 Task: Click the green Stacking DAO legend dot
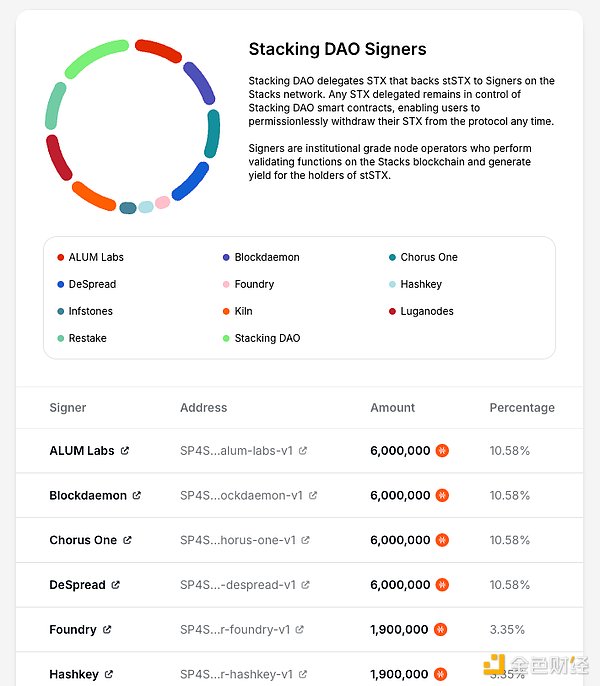227,339
